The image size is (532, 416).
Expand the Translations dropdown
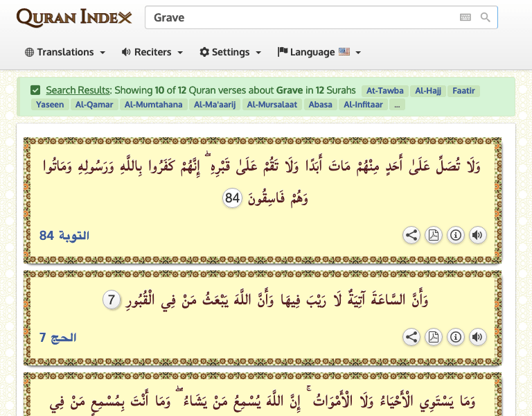(x=65, y=52)
